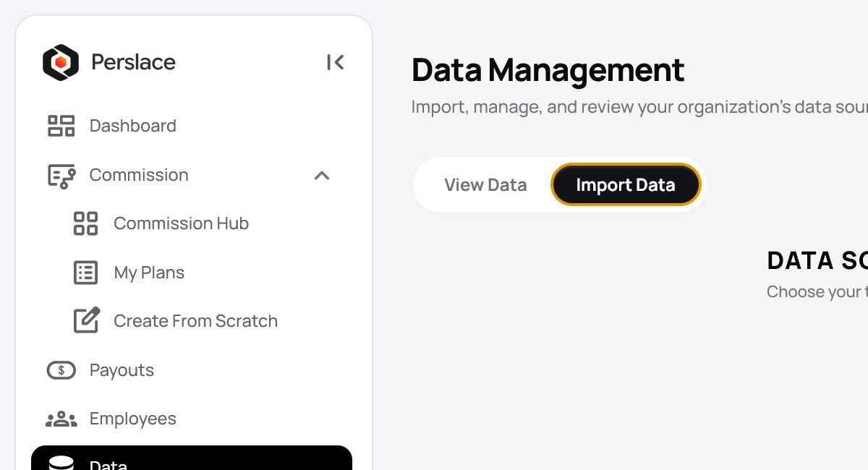Click the 'Choose your' description text
The image size is (868, 470).
pos(817,292)
